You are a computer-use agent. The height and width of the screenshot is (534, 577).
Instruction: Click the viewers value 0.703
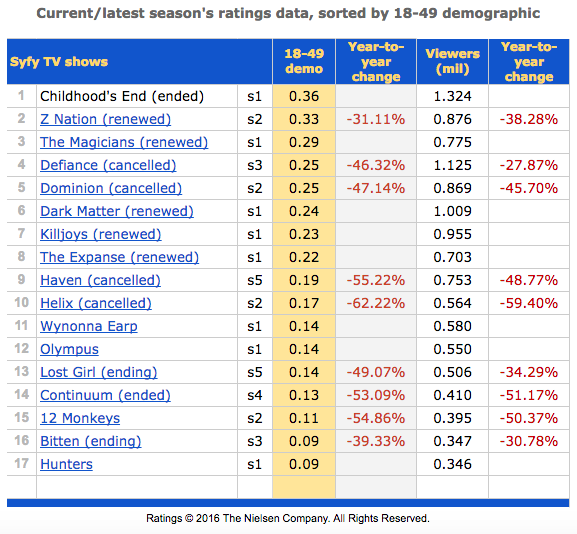(x=453, y=257)
